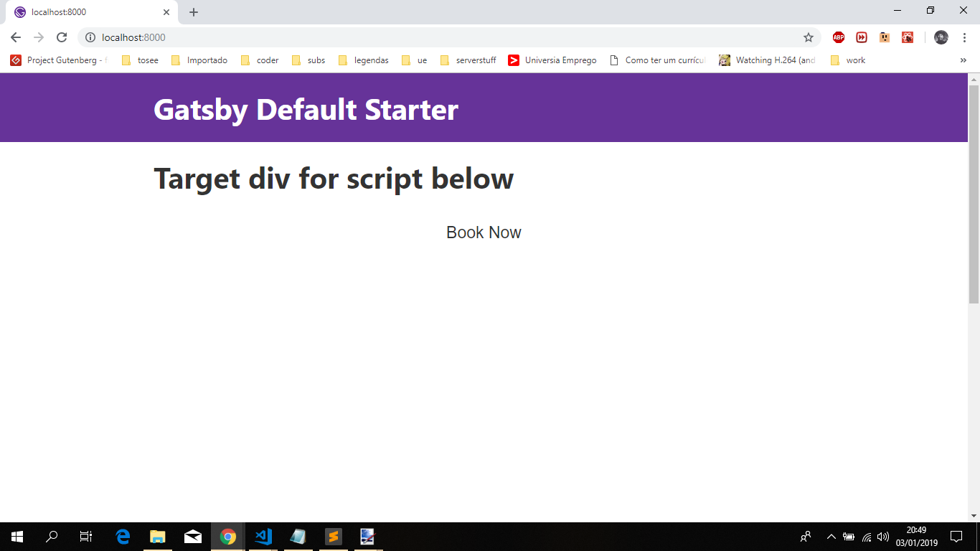This screenshot has width=980, height=551.
Task: Open the Chrome three-dot menu
Action: 964,37
